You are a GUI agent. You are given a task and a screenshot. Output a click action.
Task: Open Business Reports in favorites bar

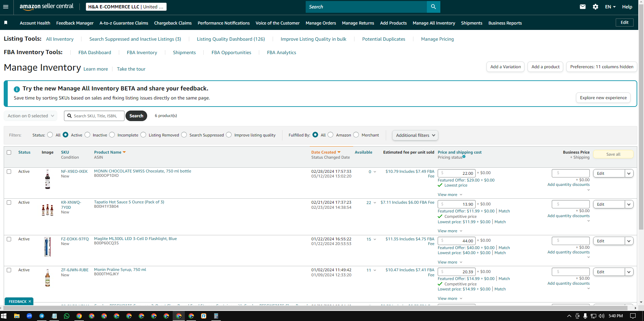pos(505,23)
